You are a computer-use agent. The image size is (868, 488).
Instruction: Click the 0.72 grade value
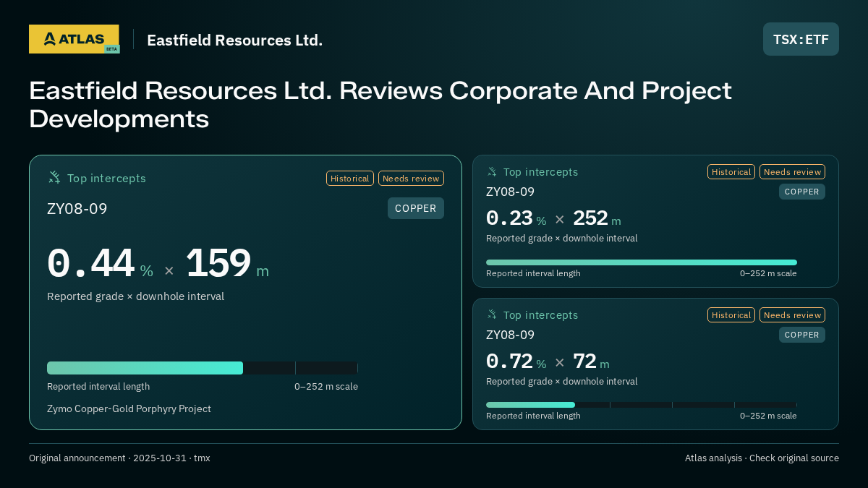point(509,361)
